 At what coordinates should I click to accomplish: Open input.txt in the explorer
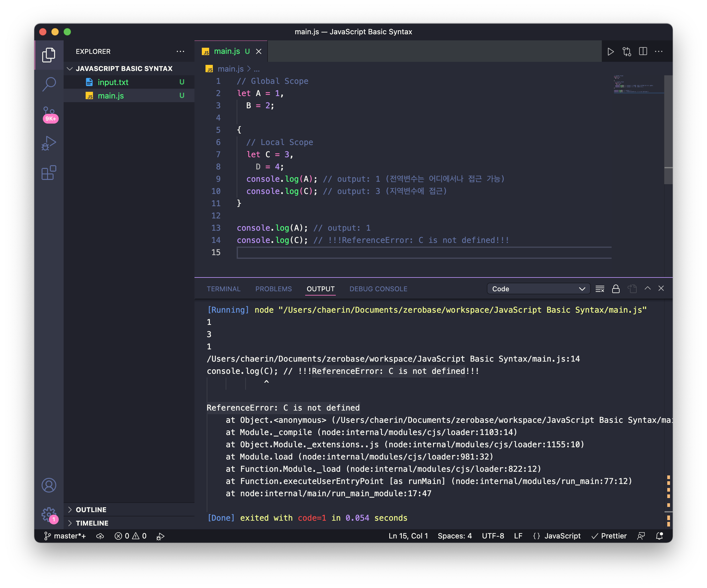click(113, 82)
